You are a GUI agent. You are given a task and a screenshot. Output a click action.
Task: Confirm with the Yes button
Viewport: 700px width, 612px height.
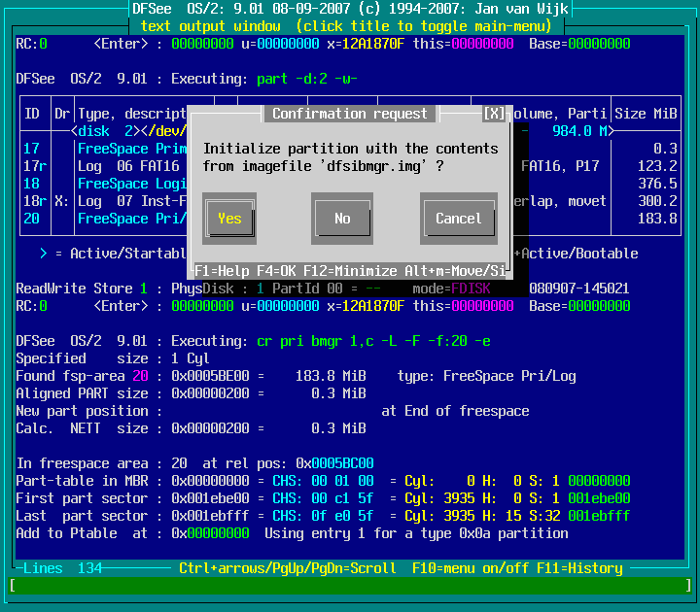[229, 219]
